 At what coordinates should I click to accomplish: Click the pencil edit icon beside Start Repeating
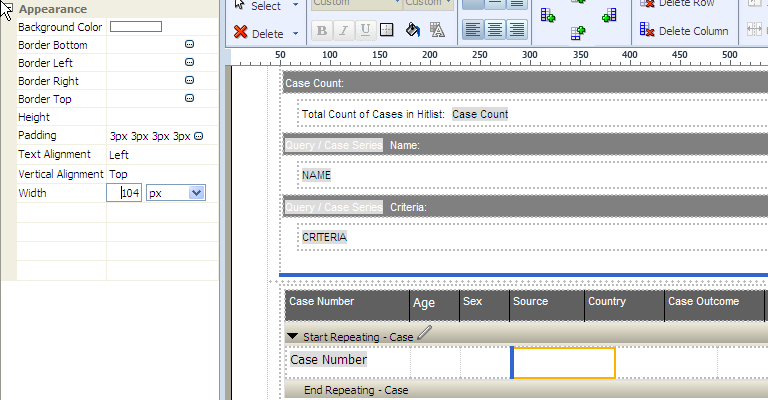(424, 333)
